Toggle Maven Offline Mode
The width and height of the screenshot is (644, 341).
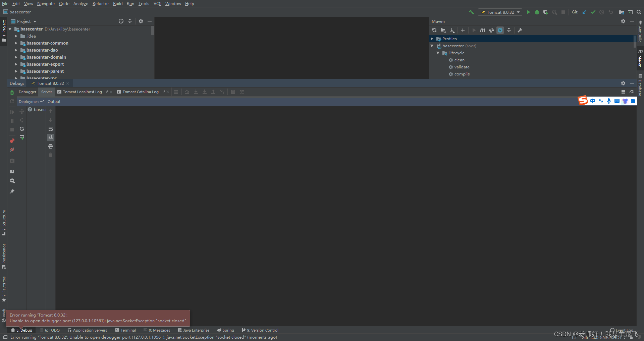pyautogui.click(x=491, y=30)
